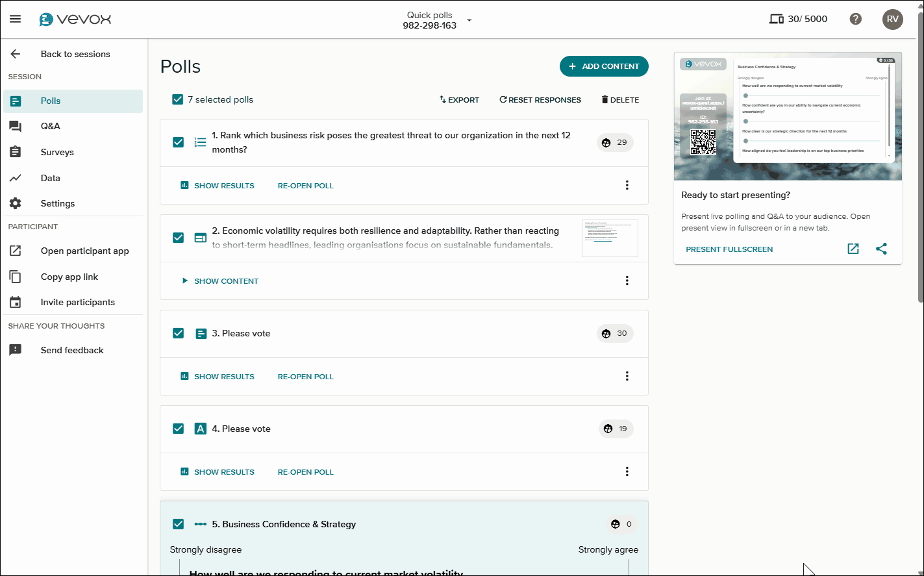Open Surveys section in sidebar

pyautogui.click(x=57, y=152)
